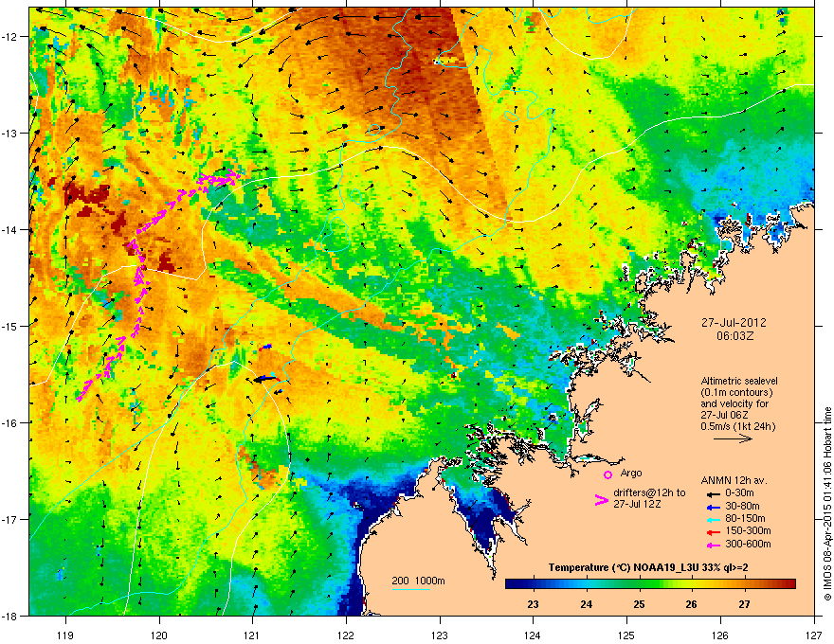The image size is (834, 644).
Task: Click the '200 1000m' isobath label
Action: 418,581
